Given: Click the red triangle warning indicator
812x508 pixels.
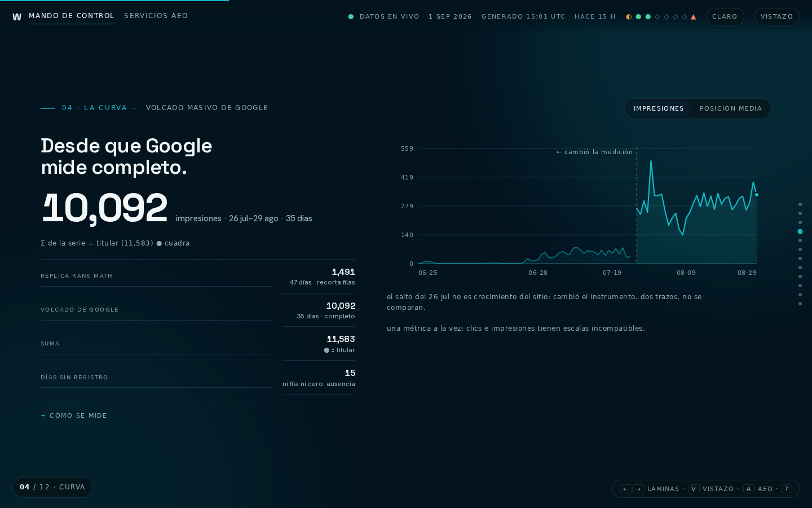Looking at the screenshot, I should click(x=693, y=17).
